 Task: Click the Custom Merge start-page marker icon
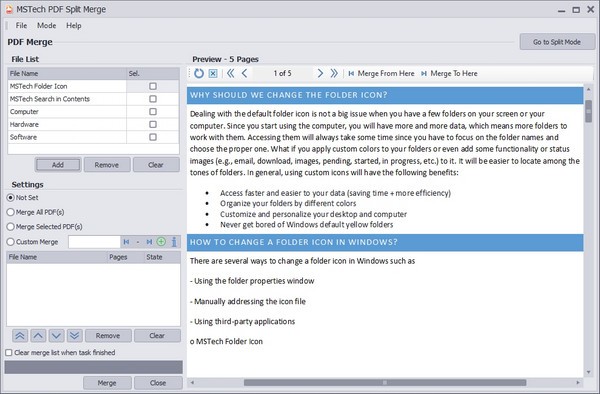[x=126, y=242]
